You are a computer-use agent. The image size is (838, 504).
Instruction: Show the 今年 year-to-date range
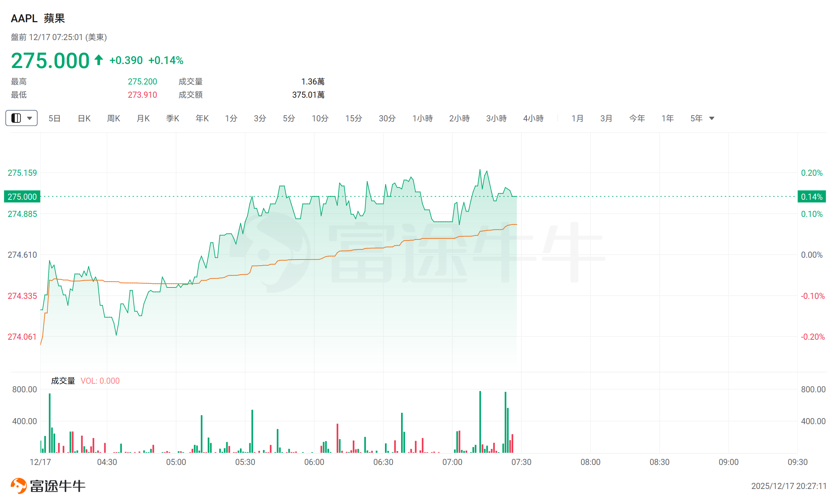click(637, 118)
